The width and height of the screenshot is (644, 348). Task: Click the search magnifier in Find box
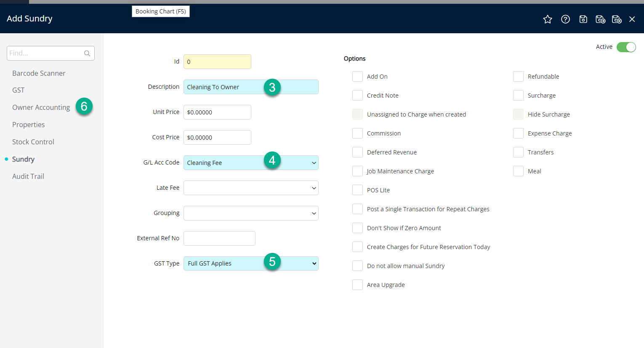(87, 53)
